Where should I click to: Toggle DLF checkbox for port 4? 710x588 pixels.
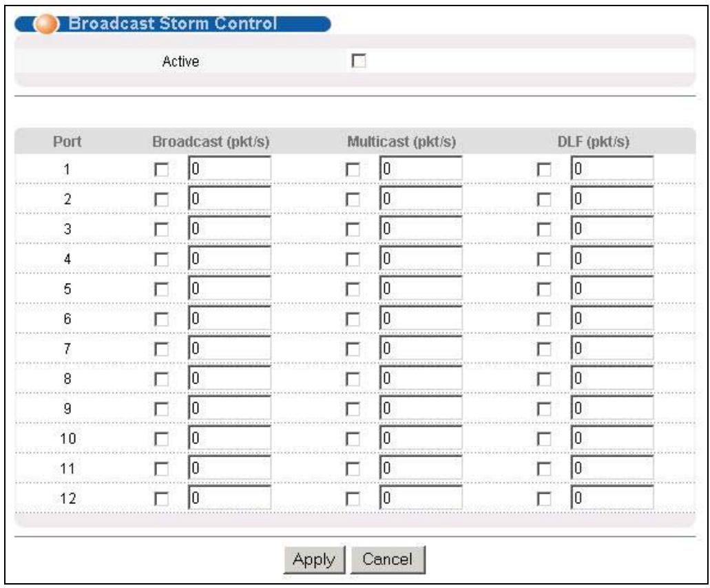(x=544, y=260)
